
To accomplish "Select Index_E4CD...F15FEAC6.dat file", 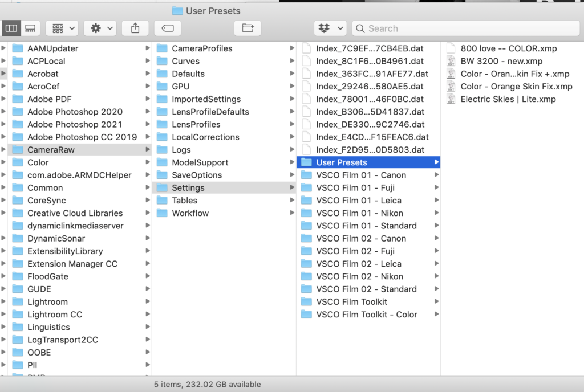I will (x=372, y=137).
